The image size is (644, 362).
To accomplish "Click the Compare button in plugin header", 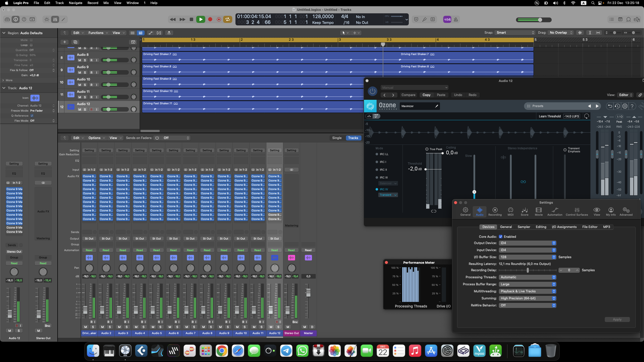I will (x=408, y=95).
